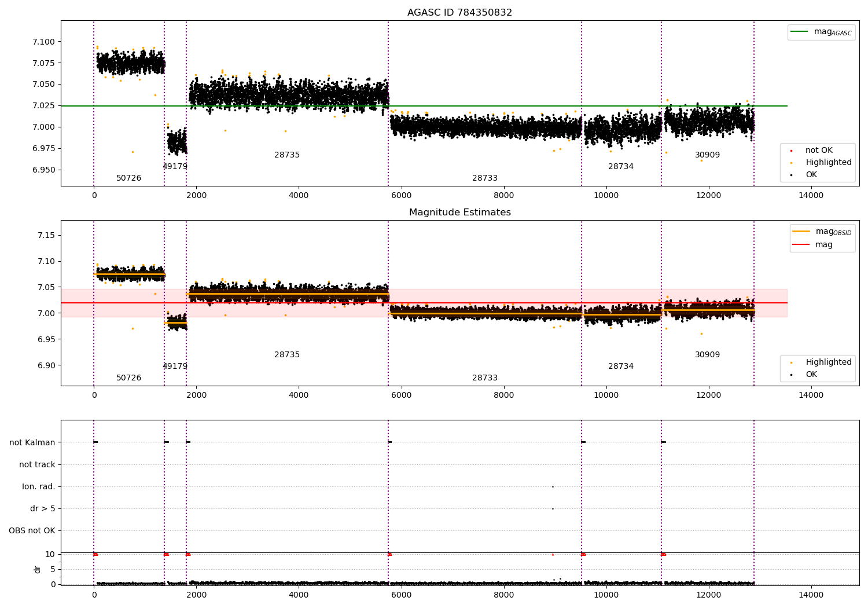Click obsid label 30909 in top plot
This screenshot has width=868, height=608.
click(707, 155)
